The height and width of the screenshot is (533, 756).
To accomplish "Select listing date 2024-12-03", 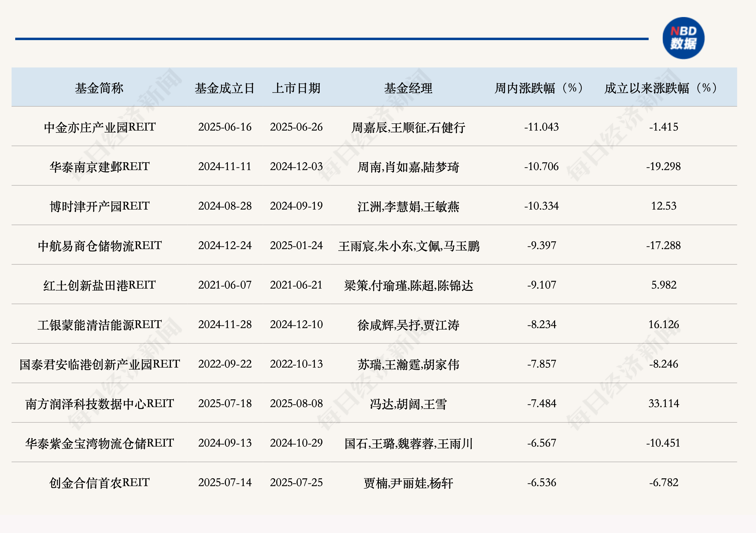I will click(296, 167).
